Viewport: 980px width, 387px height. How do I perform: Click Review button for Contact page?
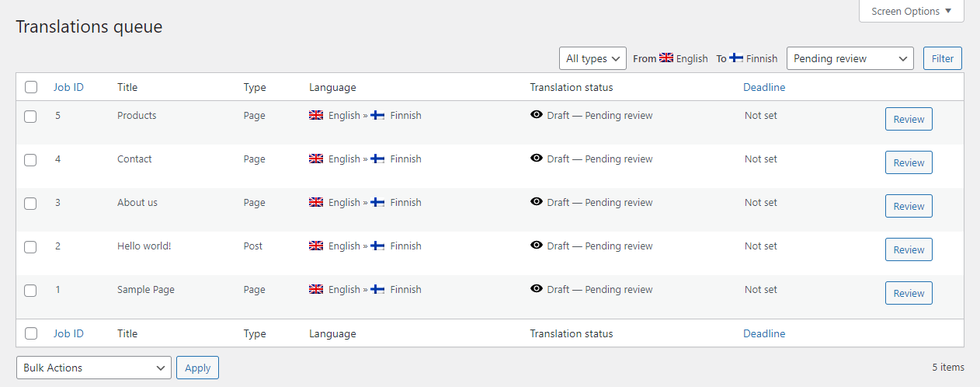(909, 162)
